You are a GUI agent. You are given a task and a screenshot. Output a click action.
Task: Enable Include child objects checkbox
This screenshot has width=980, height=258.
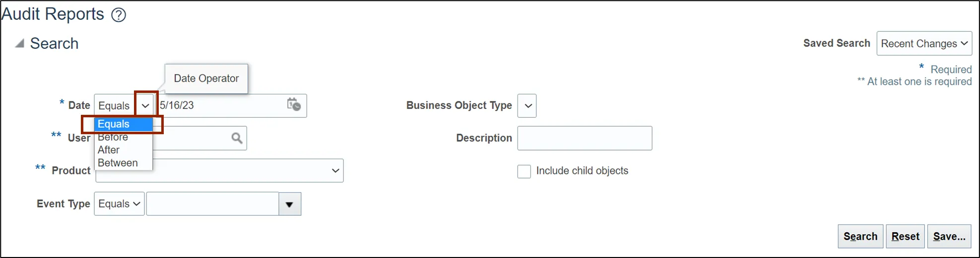point(524,172)
